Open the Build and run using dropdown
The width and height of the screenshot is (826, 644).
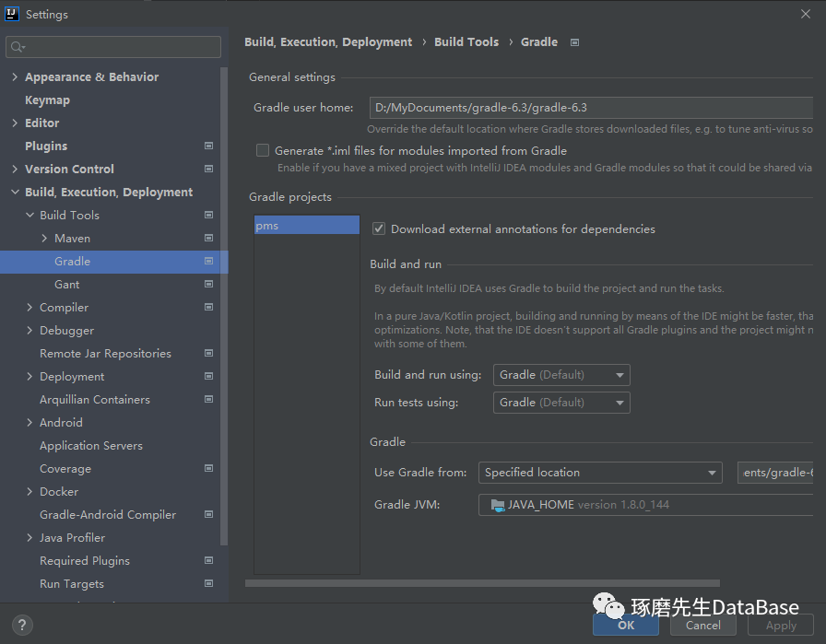[x=561, y=375]
